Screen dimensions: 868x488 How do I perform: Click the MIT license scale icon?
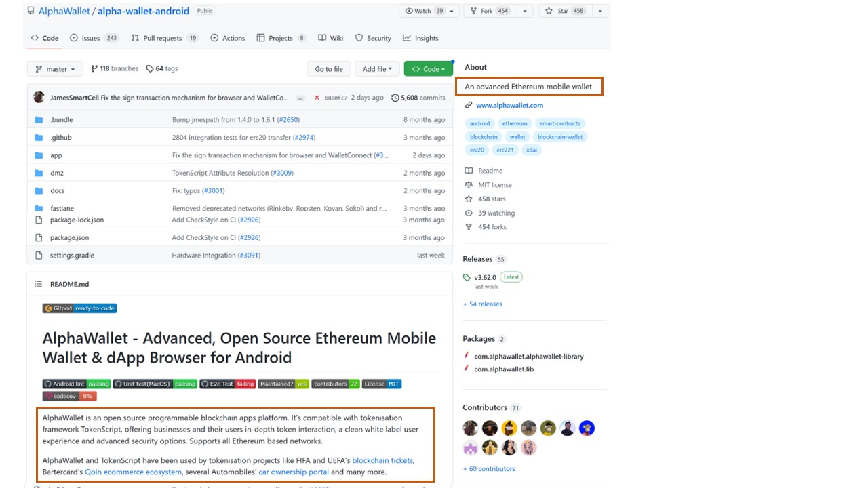point(469,185)
